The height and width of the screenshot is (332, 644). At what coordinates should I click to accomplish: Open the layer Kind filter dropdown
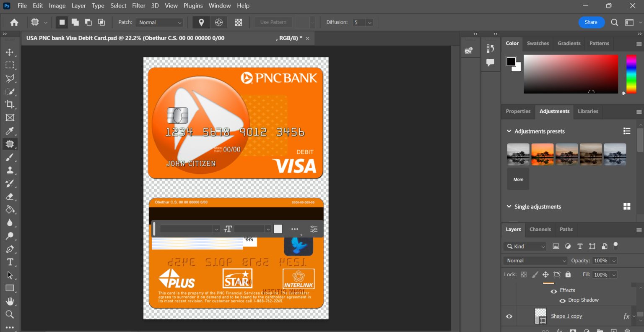(525, 246)
